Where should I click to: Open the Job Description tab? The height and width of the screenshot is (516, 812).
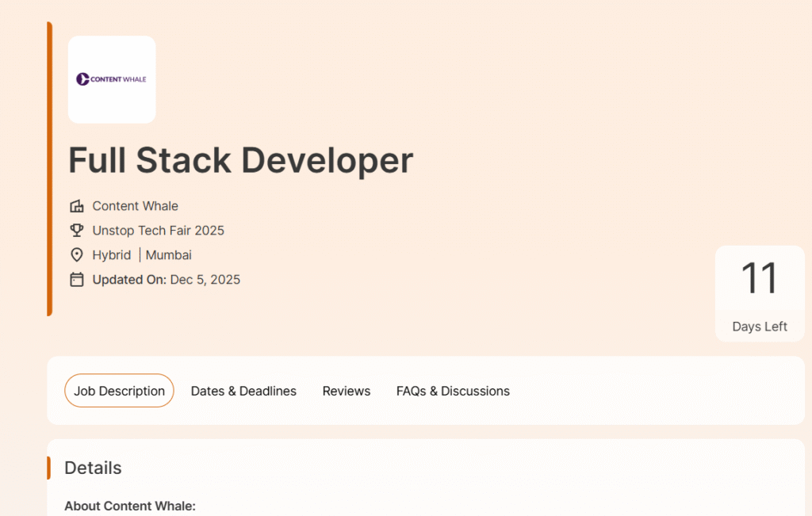119,391
